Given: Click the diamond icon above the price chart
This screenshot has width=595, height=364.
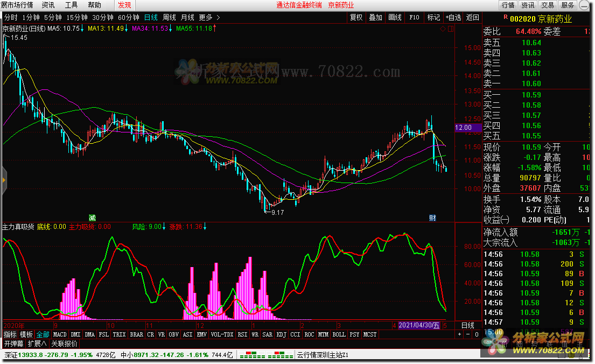Looking at the screenshot, I should [x=443, y=29].
